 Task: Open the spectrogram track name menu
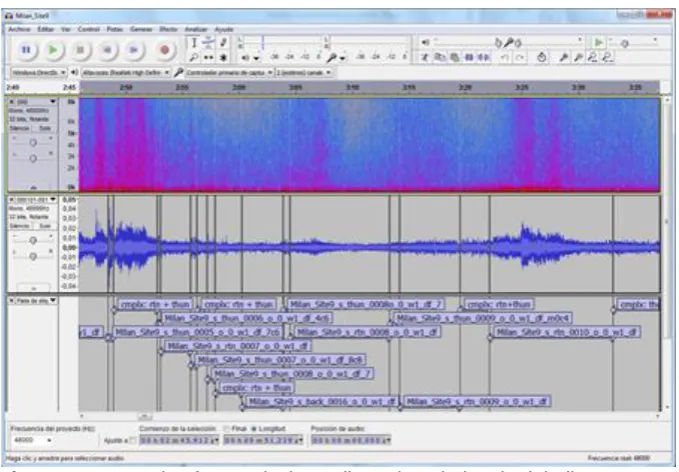pyautogui.click(x=37, y=102)
